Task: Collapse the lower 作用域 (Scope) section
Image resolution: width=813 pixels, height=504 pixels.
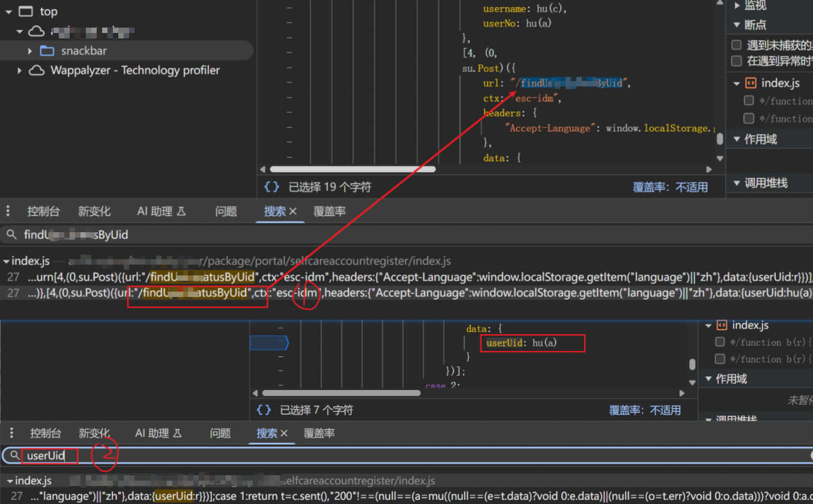Action: tap(709, 379)
